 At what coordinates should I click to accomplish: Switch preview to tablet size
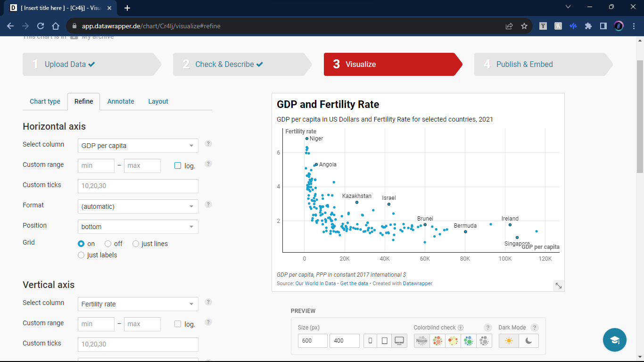[385, 341]
